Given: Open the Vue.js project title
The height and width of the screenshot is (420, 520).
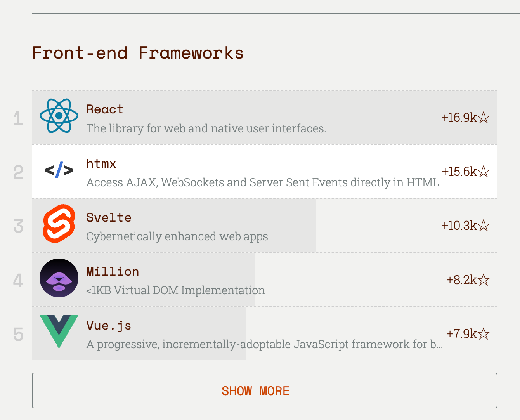Looking at the screenshot, I should tap(109, 325).
